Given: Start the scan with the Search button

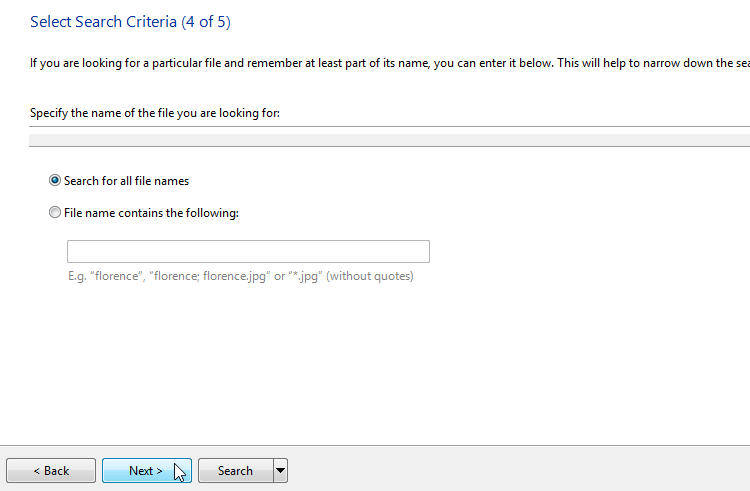Looking at the screenshot, I should click(x=236, y=470).
